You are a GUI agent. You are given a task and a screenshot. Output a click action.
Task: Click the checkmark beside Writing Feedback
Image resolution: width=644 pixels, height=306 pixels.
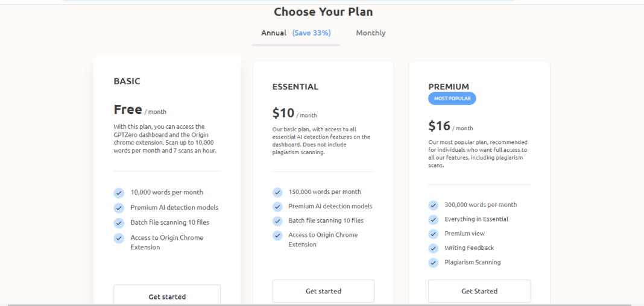point(434,248)
